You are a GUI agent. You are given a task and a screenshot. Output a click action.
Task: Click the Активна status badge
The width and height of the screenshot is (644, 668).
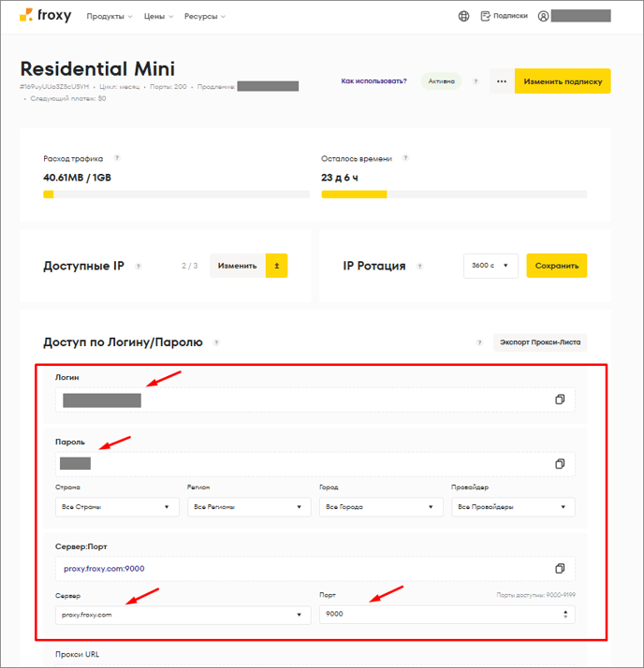(441, 81)
